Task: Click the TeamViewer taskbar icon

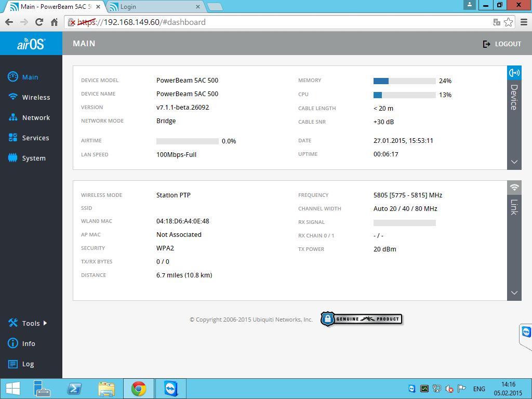Action: (x=170, y=389)
